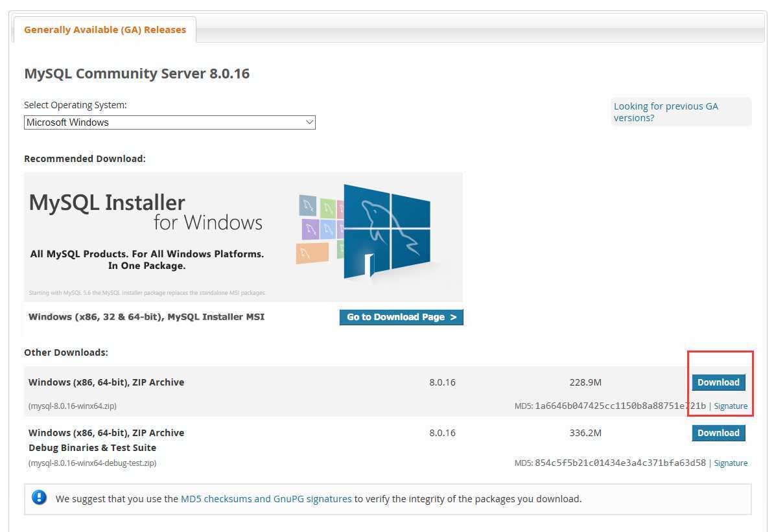Click the text "Windows (x86, 32 & 64-bit), MySQL Installer MSI"

click(147, 317)
